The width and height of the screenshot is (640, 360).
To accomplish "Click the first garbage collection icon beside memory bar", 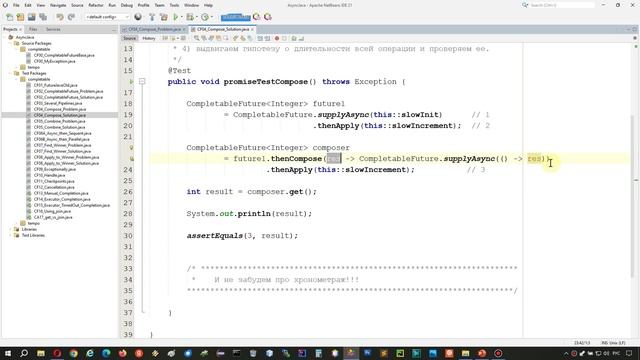I will point(257,17).
